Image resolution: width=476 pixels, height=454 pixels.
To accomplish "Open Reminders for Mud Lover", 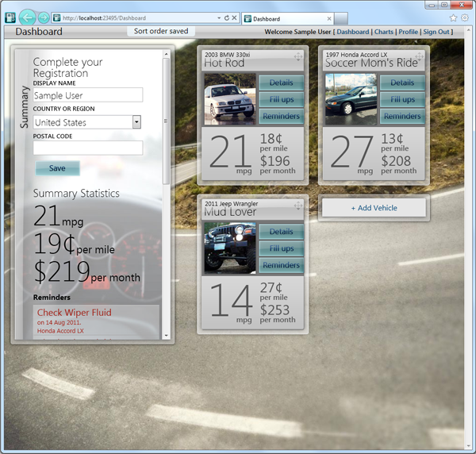I will [281, 265].
